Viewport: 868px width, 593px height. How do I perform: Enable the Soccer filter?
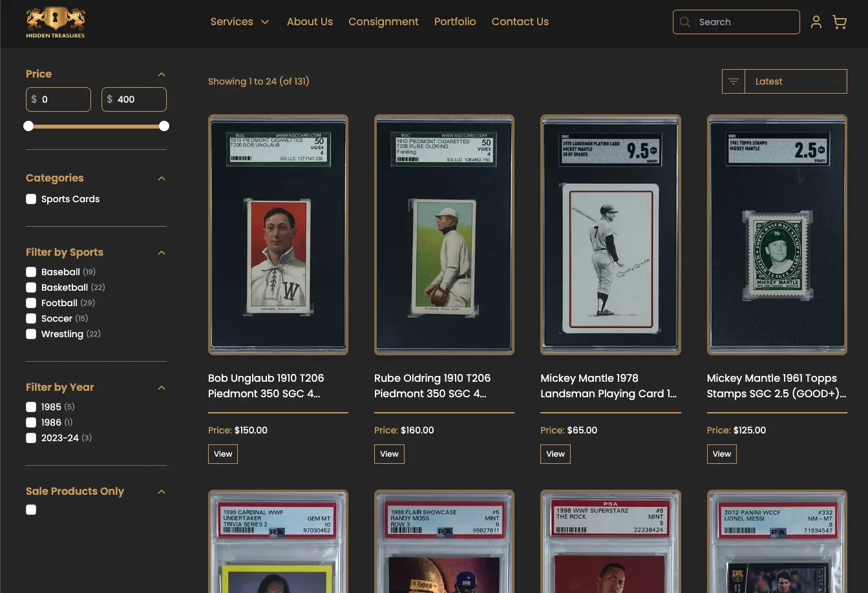[31, 318]
